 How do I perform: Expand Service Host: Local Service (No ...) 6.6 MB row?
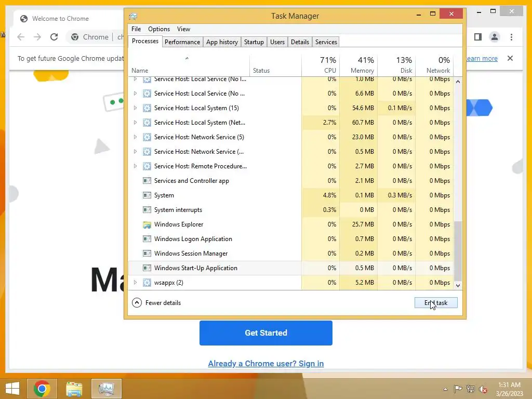[135, 94]
